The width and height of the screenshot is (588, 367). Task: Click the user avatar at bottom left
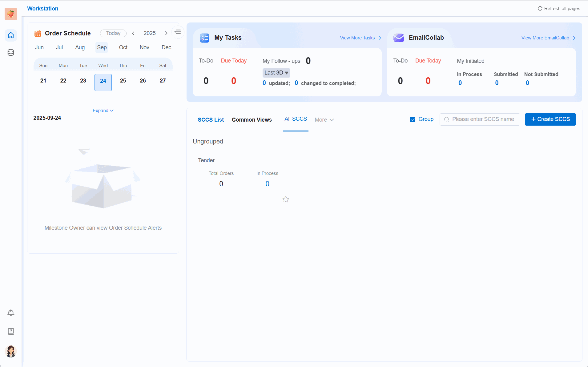[x=11, y=351]
